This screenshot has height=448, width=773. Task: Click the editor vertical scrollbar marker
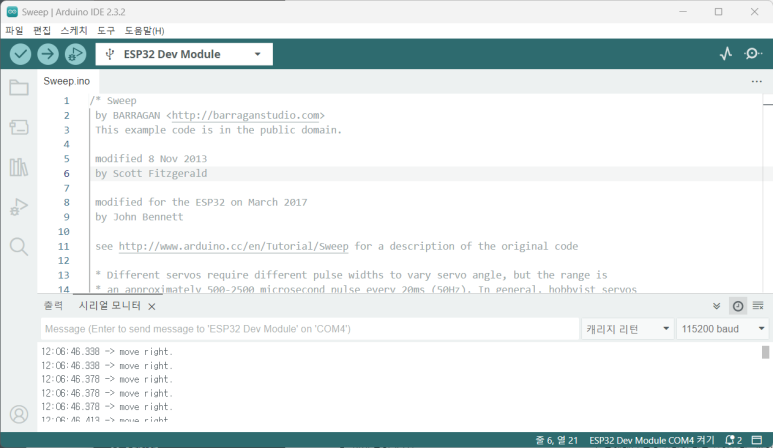pos(768,104)
